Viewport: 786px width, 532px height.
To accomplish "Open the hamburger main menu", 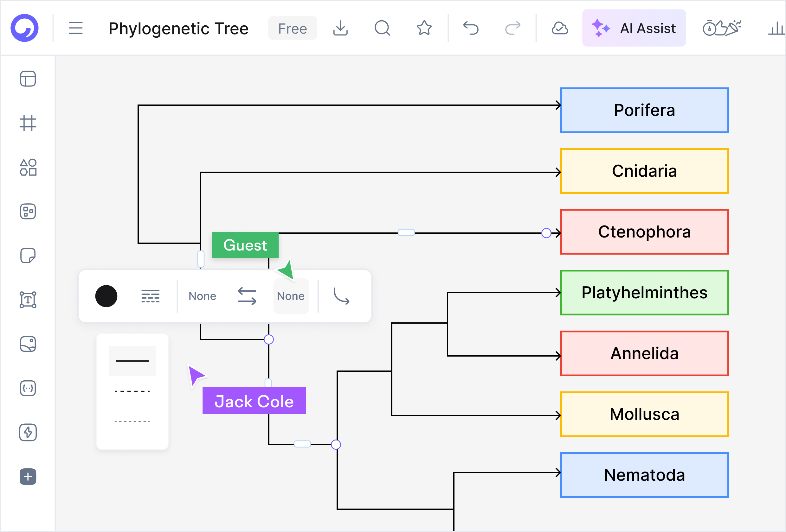I will [76, 28].
